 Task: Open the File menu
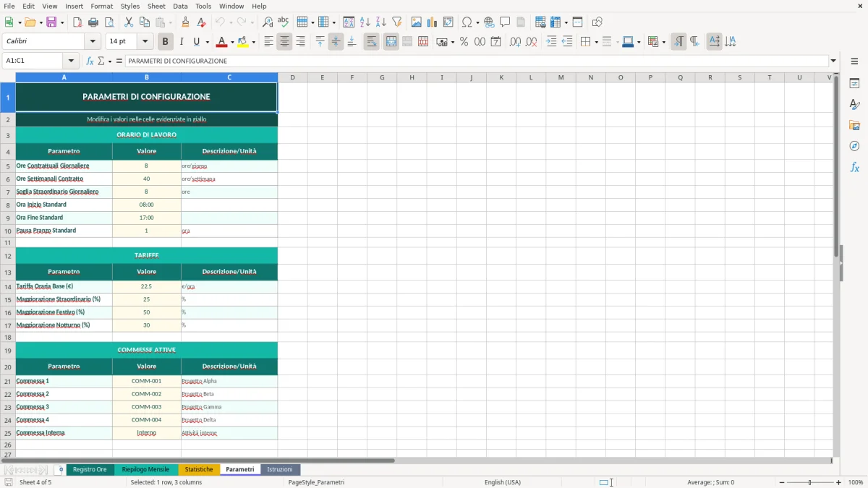9,6
